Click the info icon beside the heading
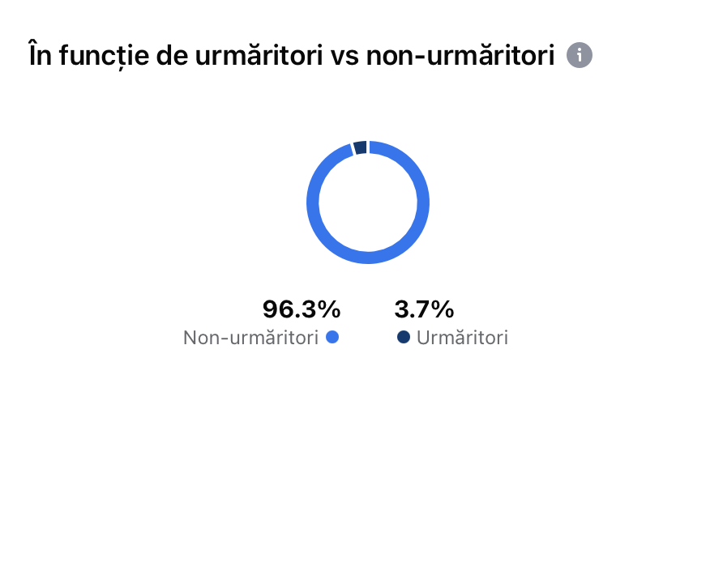This screenshot has height=588, width=723. coord(580,55)
